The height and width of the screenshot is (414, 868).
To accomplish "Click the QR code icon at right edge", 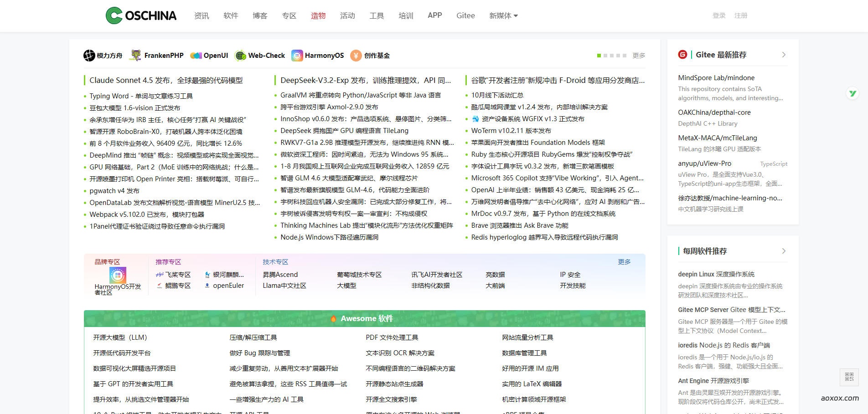I will (849, 377).
